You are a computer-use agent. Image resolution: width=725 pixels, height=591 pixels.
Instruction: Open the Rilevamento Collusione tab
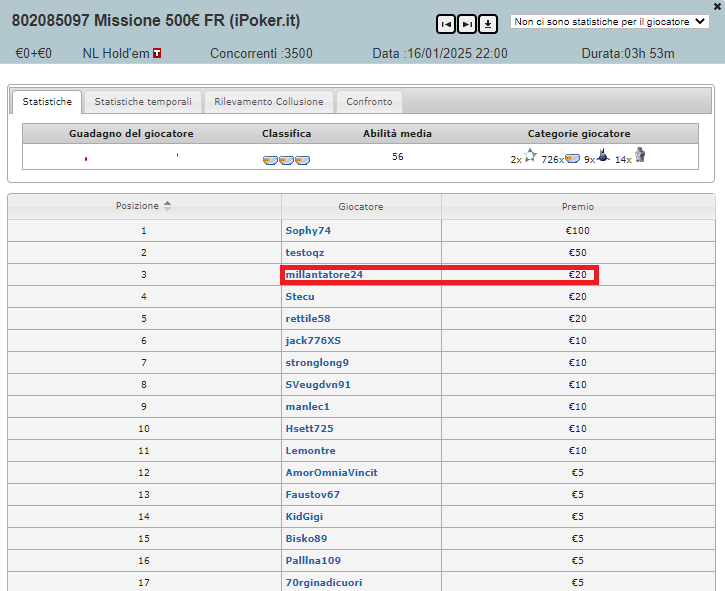[269, 102]
